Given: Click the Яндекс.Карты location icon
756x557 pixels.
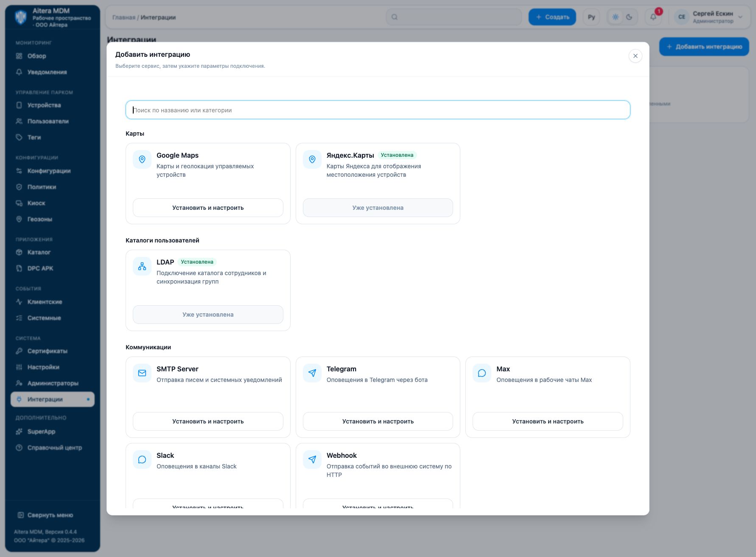Looking at the screenshot, I should [312, 159].
